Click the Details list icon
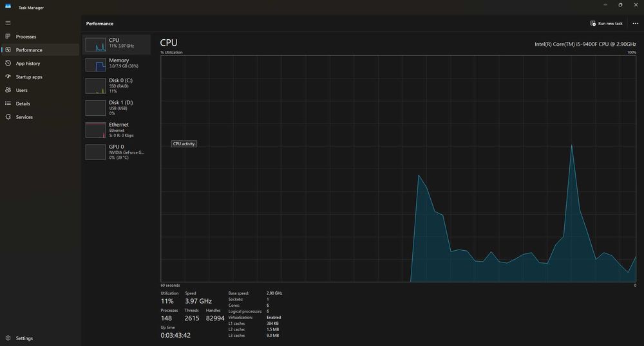Screen dimensions: 644x346 tap(8, 104)
